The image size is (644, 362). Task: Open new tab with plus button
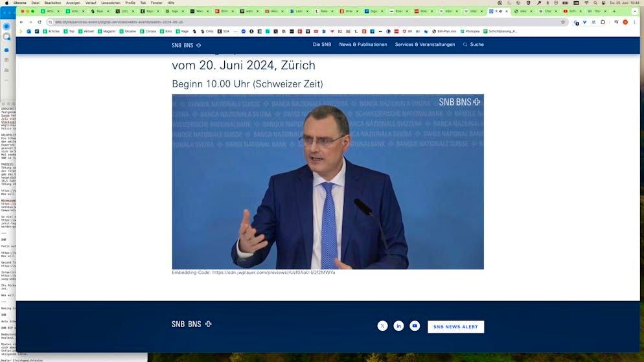pyautogui.click(x=614, y=12)
